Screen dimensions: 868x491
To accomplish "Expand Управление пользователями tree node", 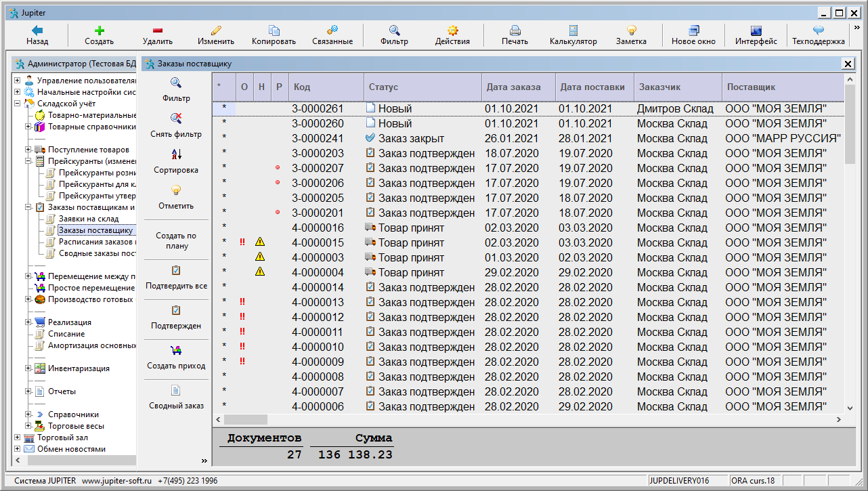I will (x=17, y=81).
